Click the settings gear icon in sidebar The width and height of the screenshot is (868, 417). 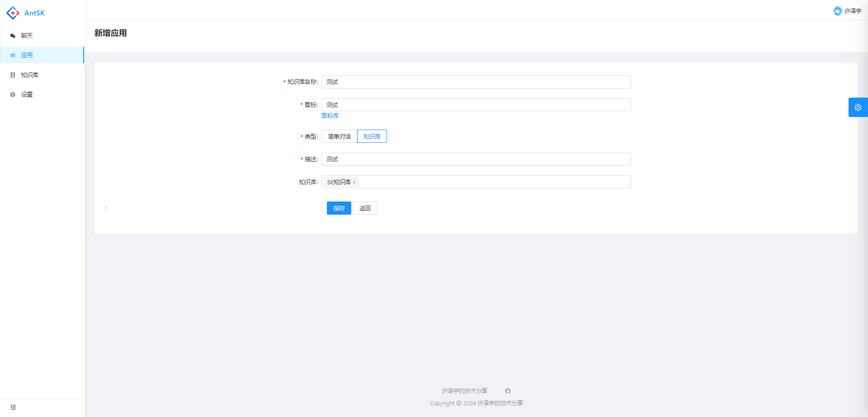click(13, 94)
